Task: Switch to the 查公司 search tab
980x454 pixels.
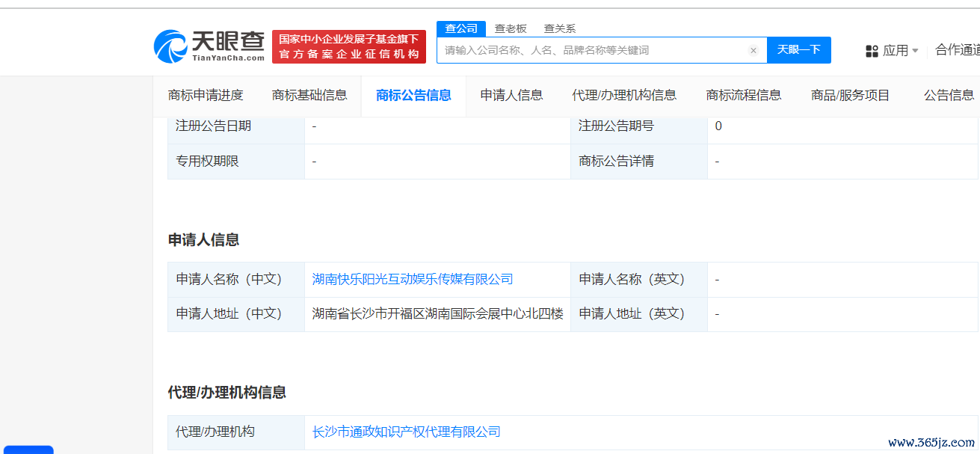Action: (460, 28)
